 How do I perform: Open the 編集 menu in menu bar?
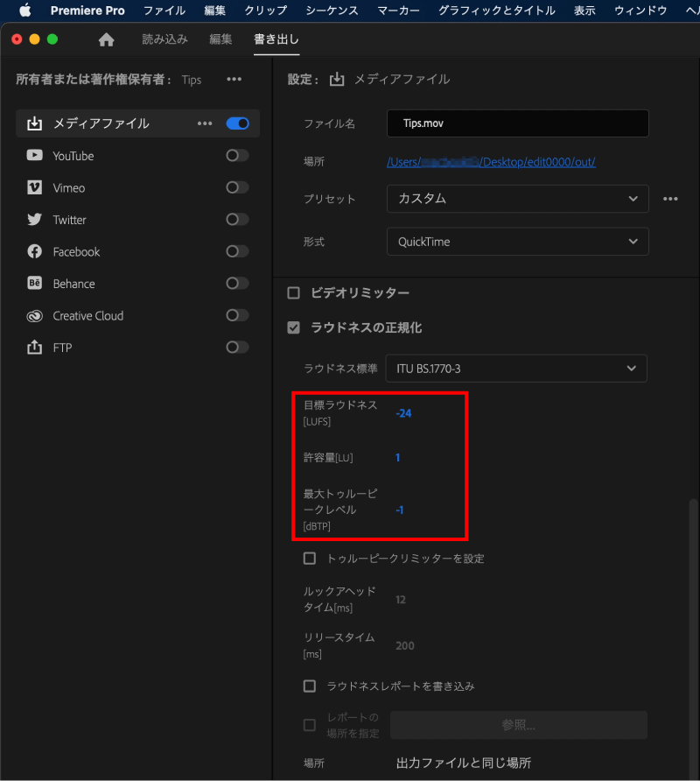click(214, 11)
